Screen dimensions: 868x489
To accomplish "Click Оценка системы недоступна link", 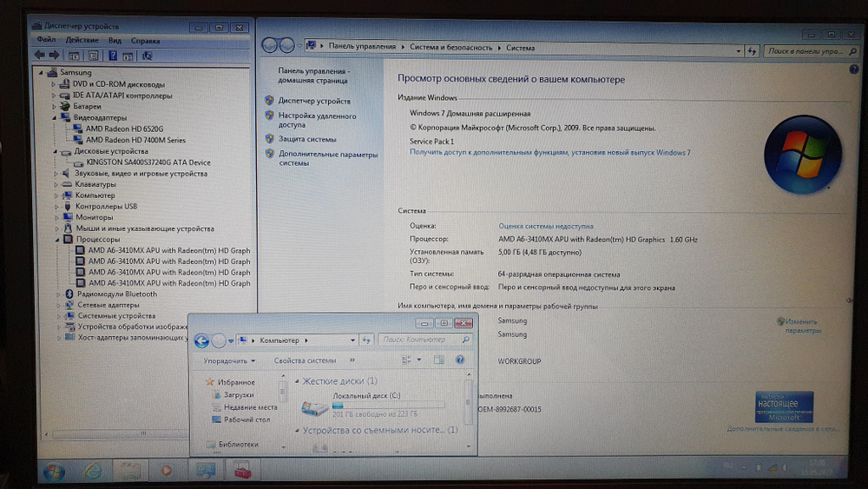I will pos(546,226).
